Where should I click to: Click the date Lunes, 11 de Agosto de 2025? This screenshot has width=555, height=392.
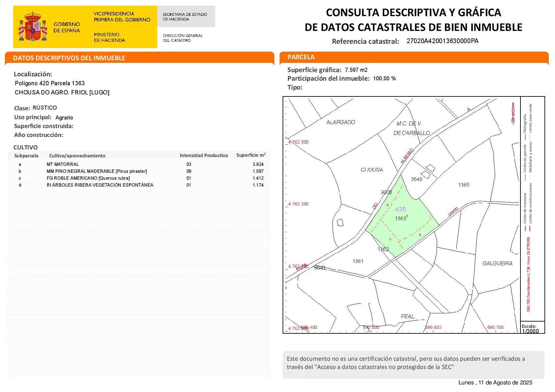pyautogui.click(x=495, y=382)
